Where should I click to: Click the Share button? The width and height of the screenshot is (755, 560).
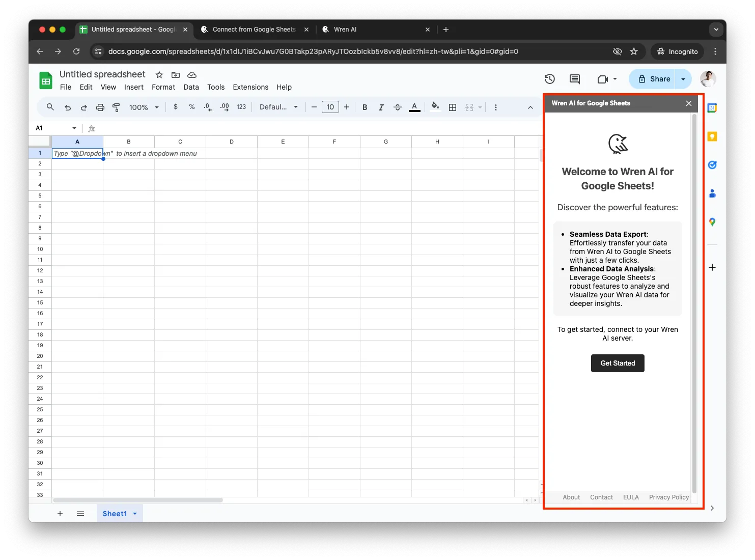pos(654,79)
